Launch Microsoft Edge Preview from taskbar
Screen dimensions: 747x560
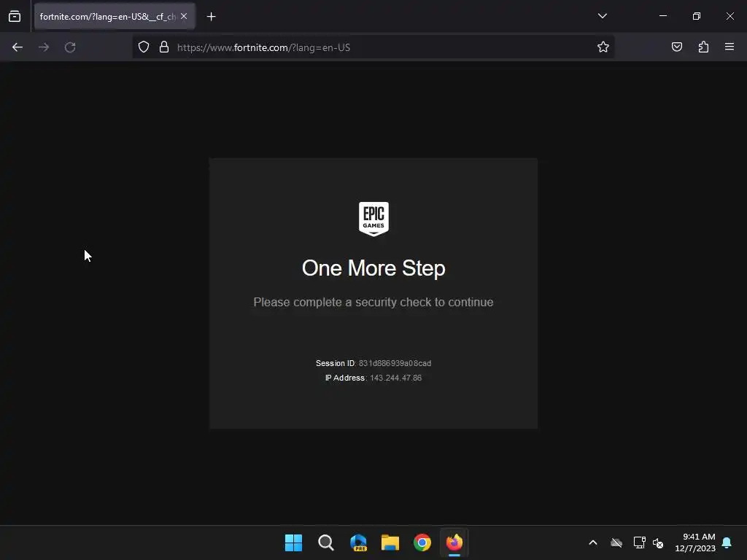coord(358,542)
